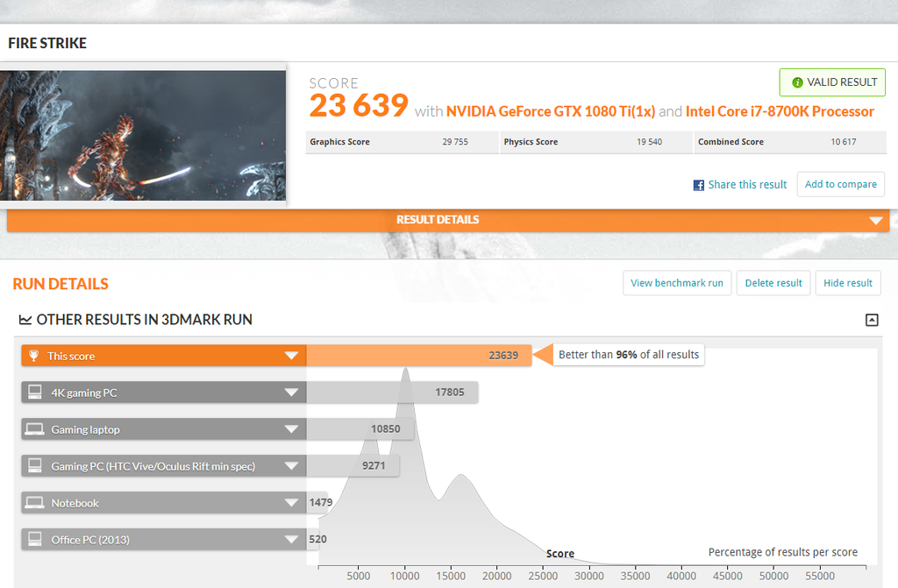This screenshot has height=588, width=898.
Task: Click View benchmark run button
Action: [x=677, y=283]
